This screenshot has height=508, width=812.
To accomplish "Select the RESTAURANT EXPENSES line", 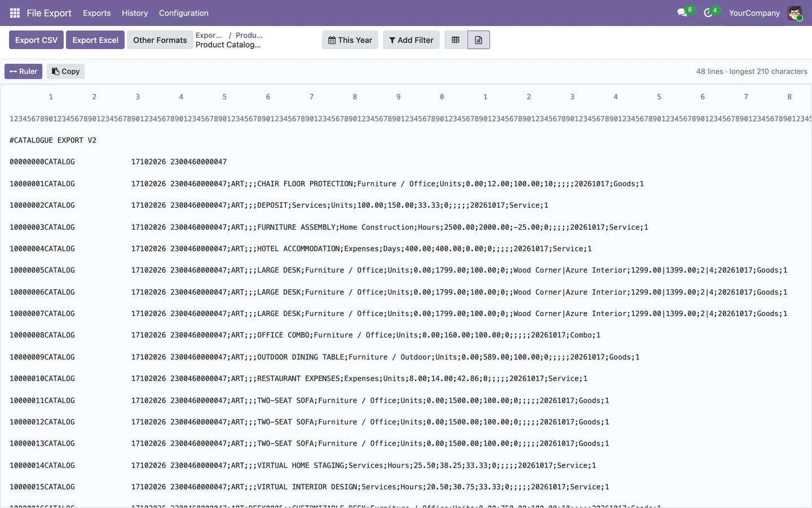I will pos(298,378).
